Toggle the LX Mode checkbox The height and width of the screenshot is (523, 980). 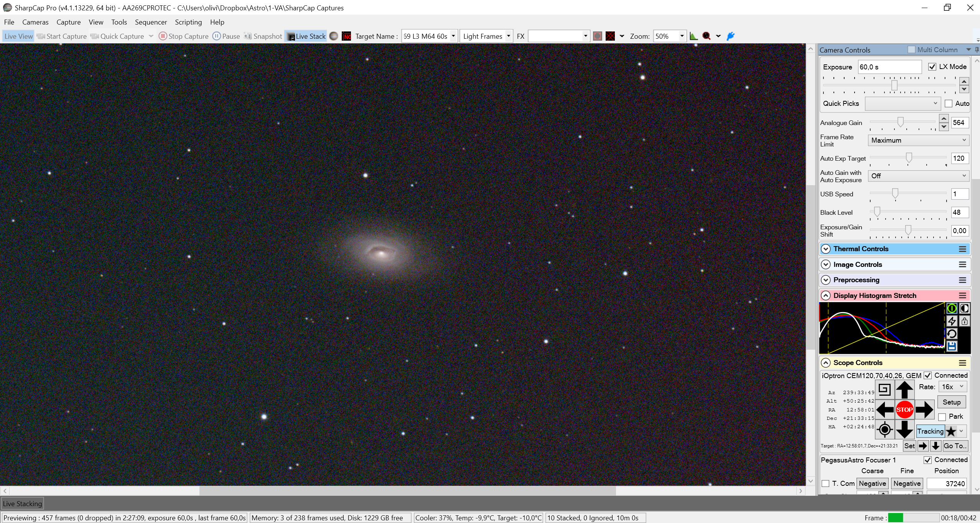(932, 67)
